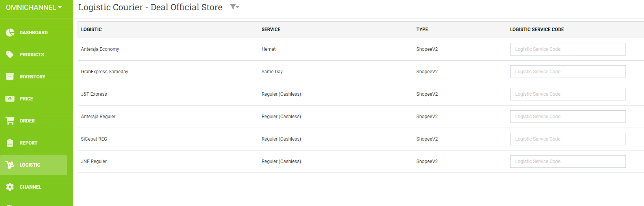Screen dimensions: 644x206
Task: Click the SERVICE column header
Action: (271, 30)
